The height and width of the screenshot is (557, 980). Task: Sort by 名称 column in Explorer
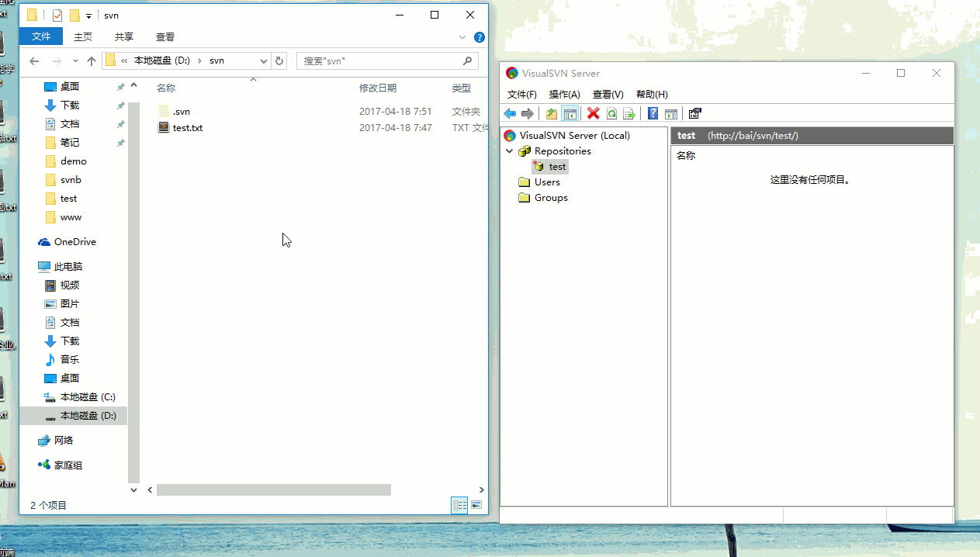pos(166,88)
